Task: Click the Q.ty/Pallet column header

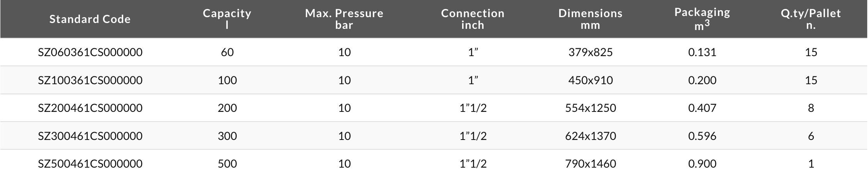Action: pos(811,19)
